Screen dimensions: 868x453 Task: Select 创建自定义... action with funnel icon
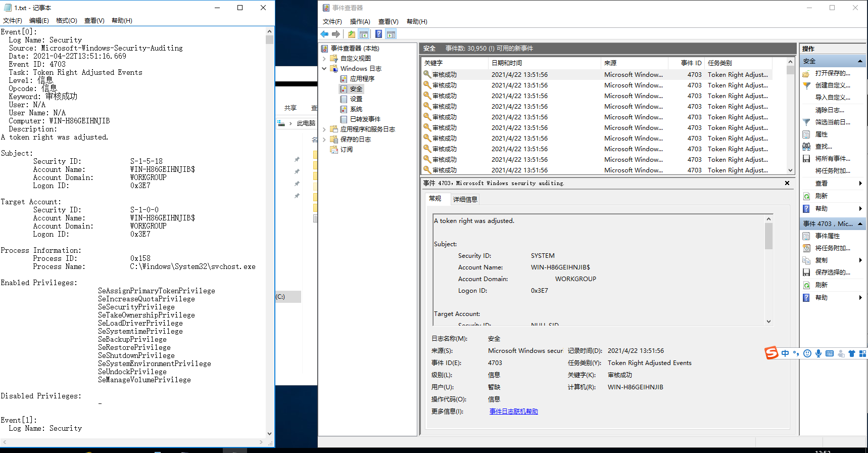tap(833, 85)
